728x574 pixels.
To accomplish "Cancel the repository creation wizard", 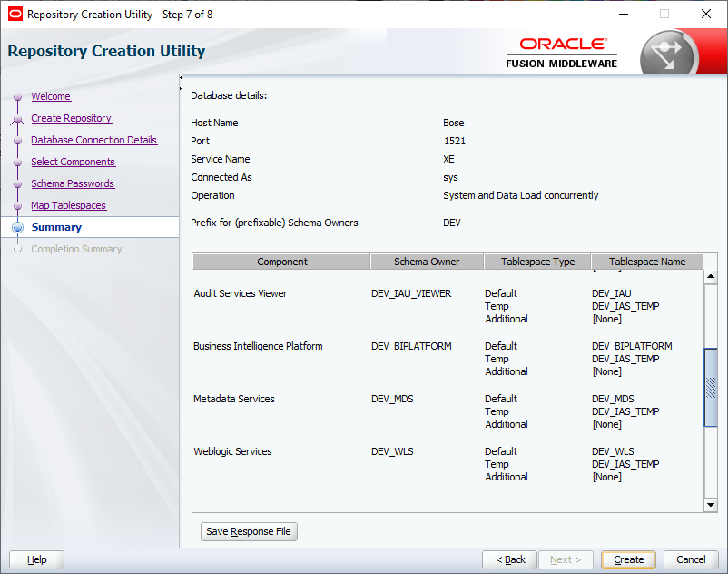I will tap(691, 559).
